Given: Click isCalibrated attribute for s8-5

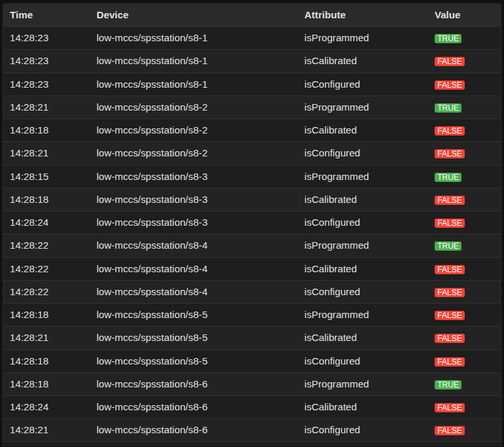Looking at the screenshot, I should 331,338.
